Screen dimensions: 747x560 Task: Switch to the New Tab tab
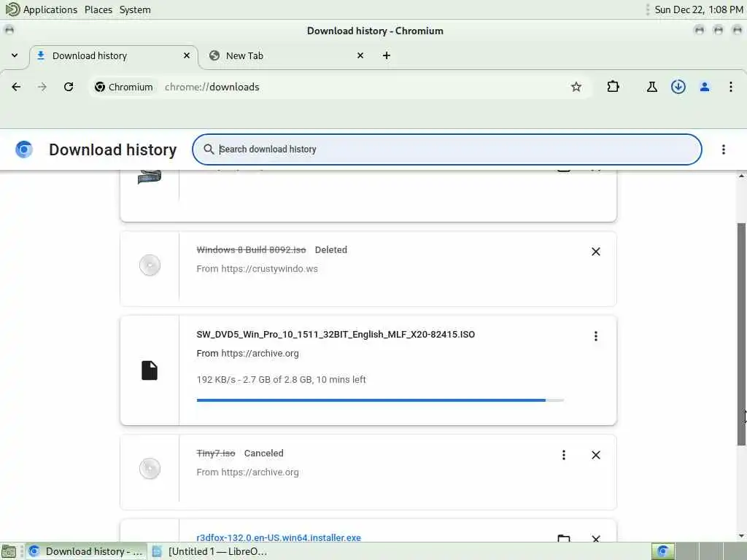[x=285, y=55]
